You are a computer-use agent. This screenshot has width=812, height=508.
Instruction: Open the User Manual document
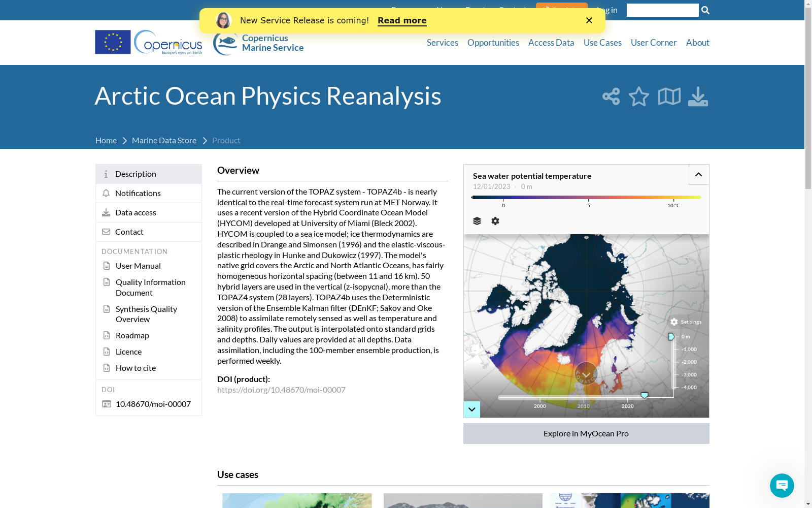click(138, 266)
